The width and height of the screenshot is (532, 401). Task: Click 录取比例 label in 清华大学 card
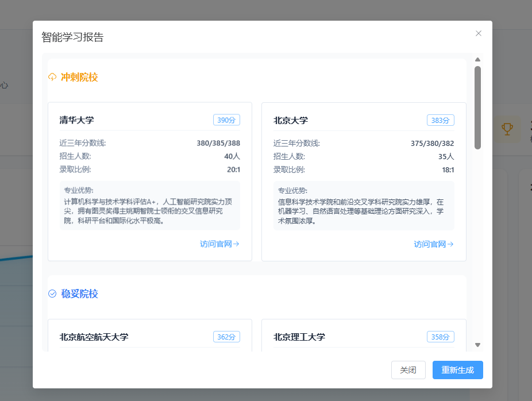pyautogui.click(x=75, y=169)
